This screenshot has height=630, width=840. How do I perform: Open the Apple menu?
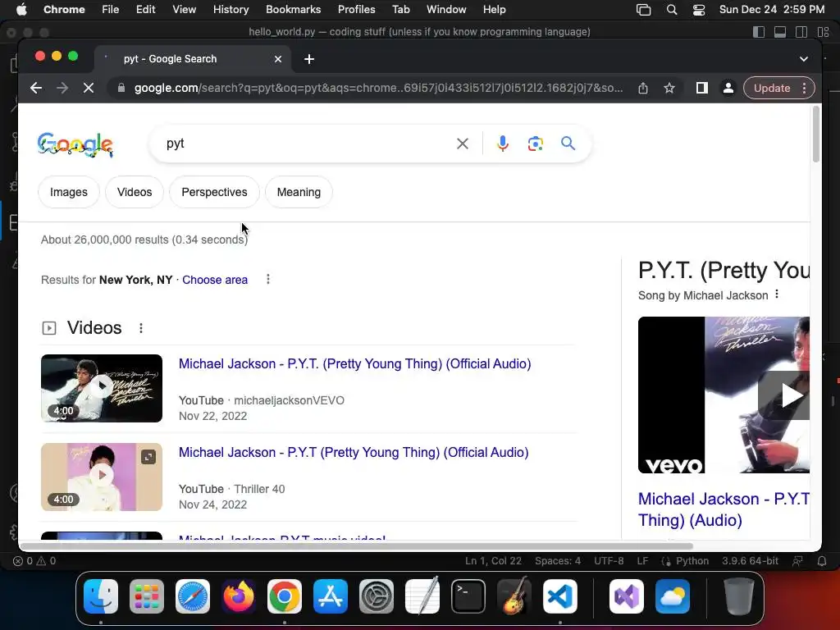coord(21,9)
